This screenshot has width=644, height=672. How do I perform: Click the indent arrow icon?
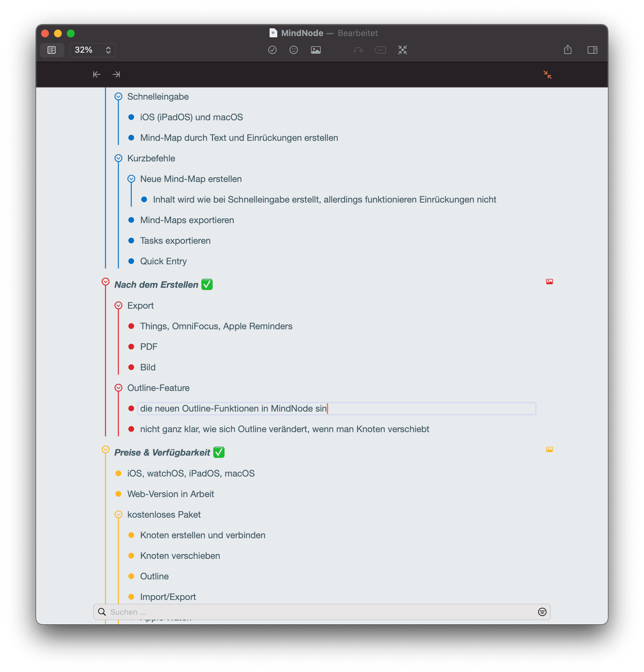pyautogui.click(x=116, y=74)
